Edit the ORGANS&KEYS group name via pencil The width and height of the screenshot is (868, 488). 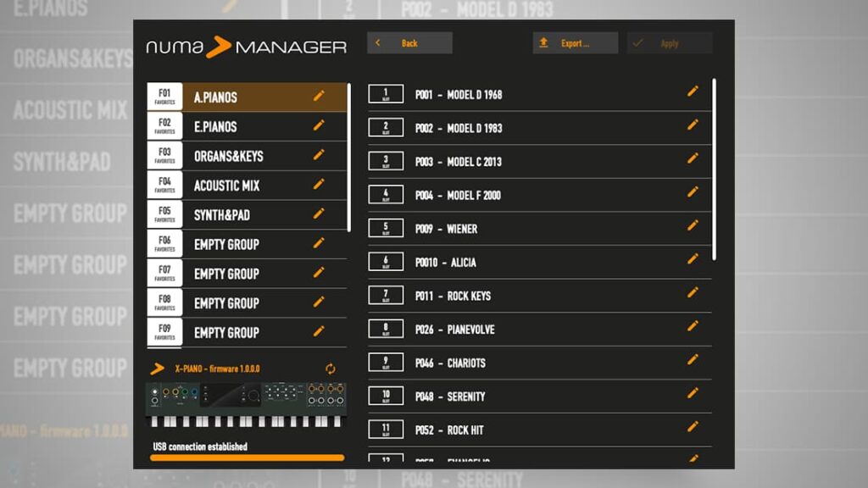pos(319,155)
